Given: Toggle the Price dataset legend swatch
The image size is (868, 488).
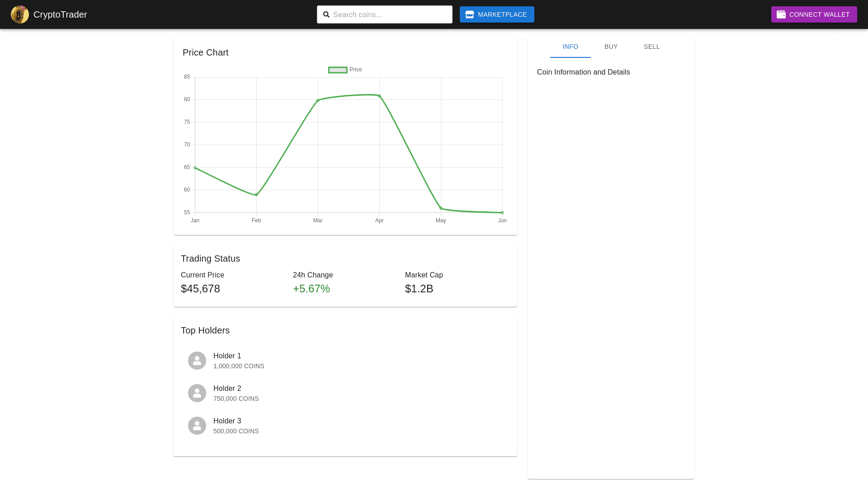Looking at the screenshot, I should (338, 70).
